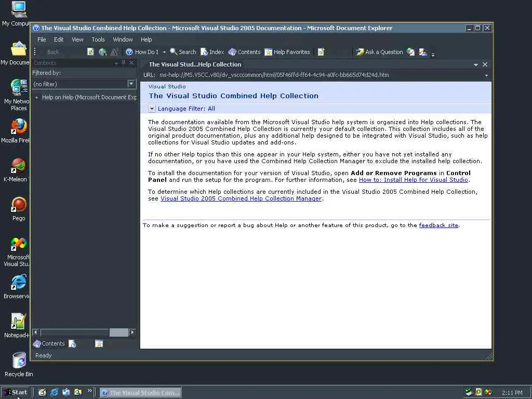Click the Refresh page toolbar icon
Image resolution: width=532 pixels, height=399 pixels.
point(90,52)
